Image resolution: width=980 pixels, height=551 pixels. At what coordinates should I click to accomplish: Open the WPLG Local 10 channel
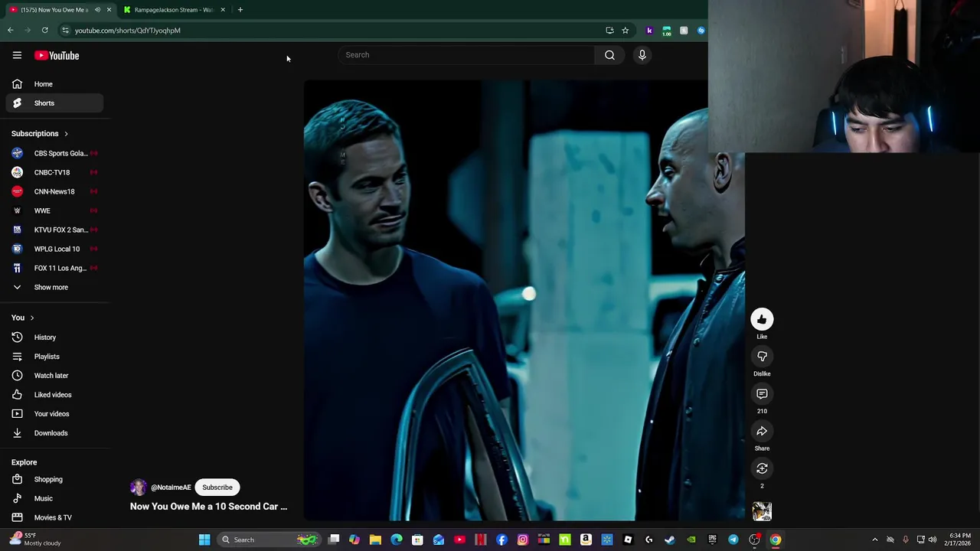[54, 249]
